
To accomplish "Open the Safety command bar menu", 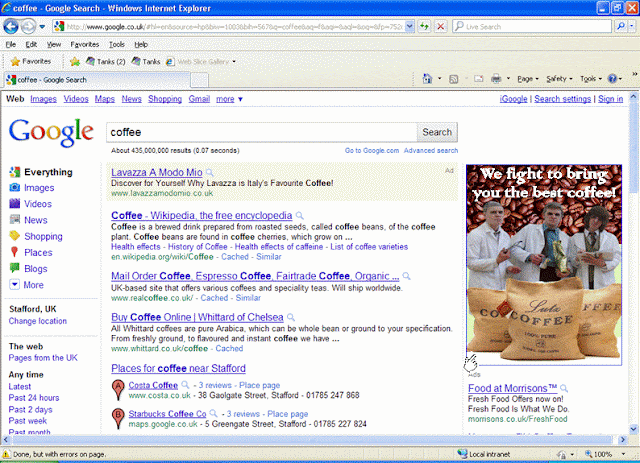I will [x=559, y=79].
